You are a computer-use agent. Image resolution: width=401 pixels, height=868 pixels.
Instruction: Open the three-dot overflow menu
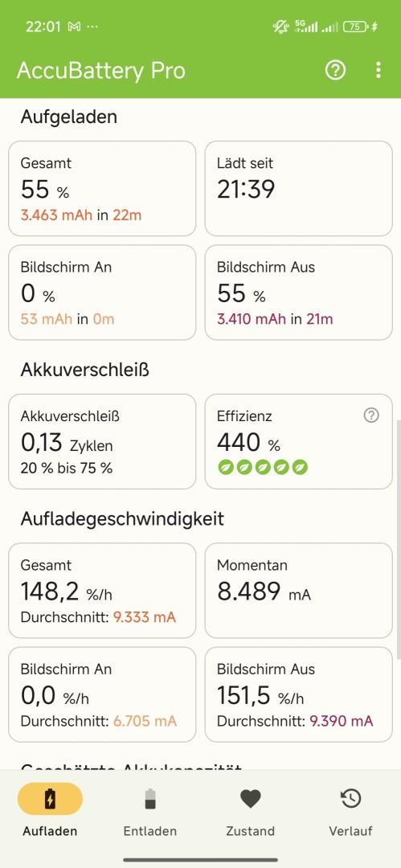(x=378, y=70)
